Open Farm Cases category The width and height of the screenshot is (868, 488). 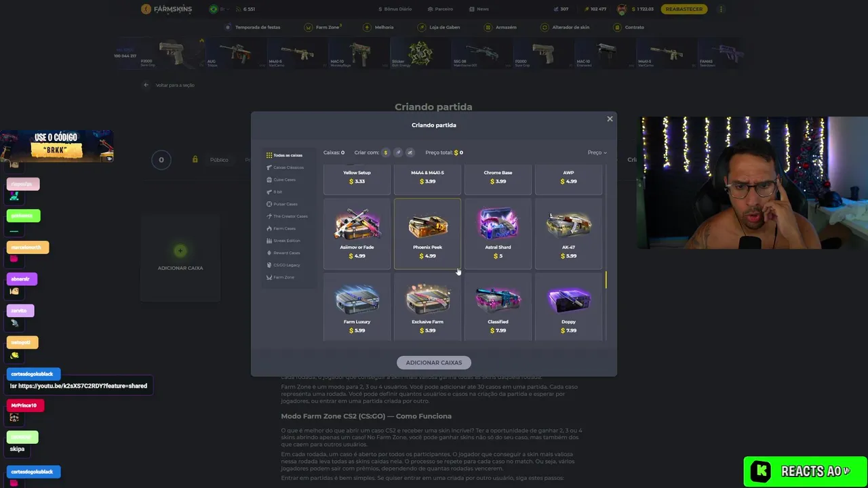pyautogui.click(x=281, y=228)
